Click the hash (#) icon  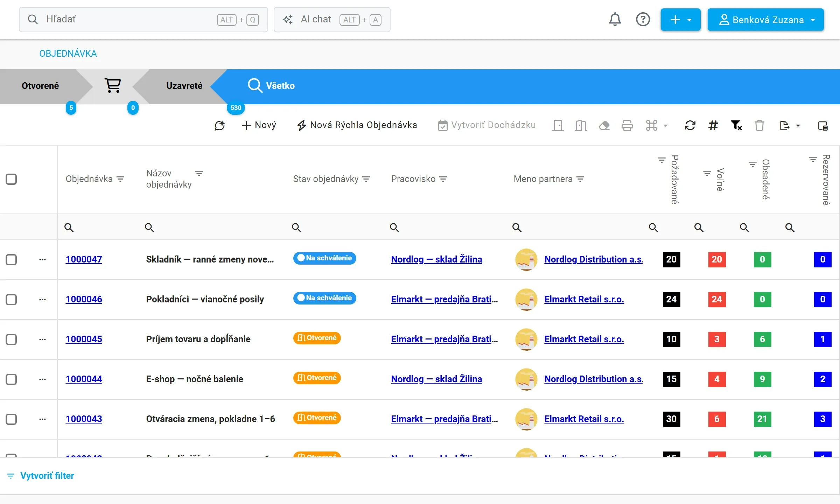pos(713,125)
